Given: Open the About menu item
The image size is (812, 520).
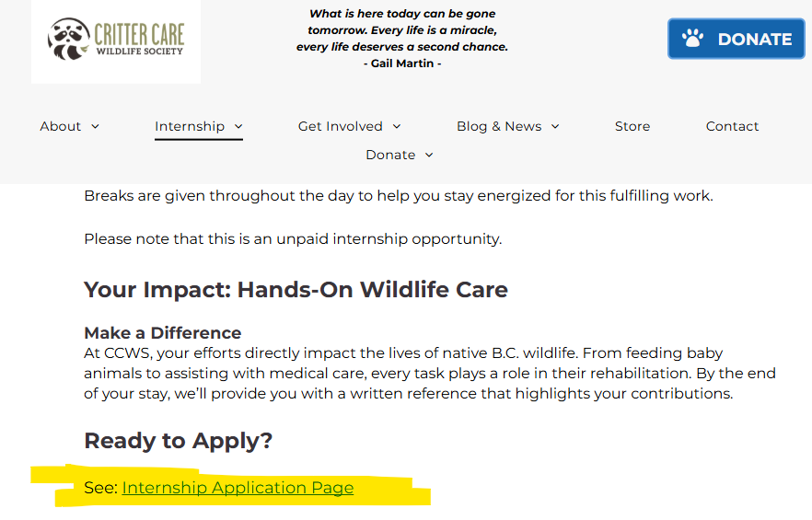Looking at the screenshot, I should [x=61, y=126].
